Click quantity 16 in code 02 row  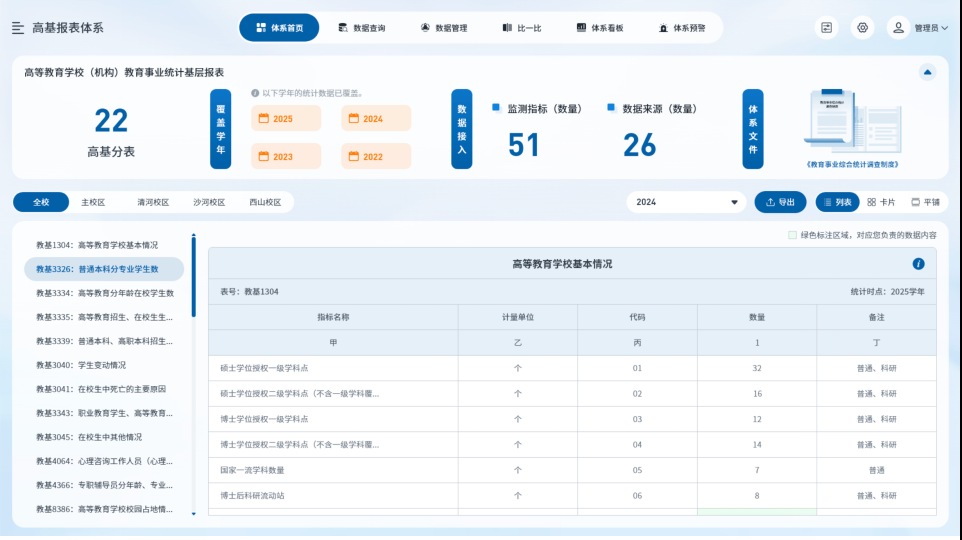tap(757, 394)
